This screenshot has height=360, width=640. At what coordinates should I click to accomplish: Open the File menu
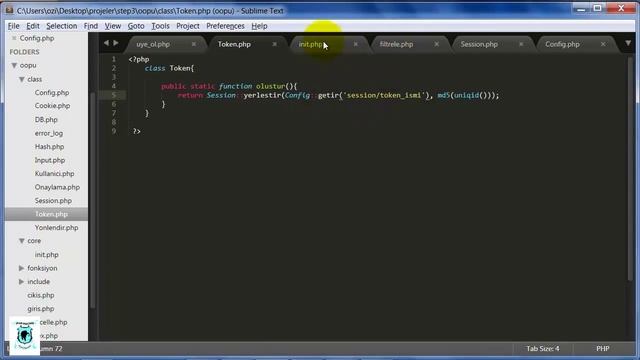click(x=13, y=26)
